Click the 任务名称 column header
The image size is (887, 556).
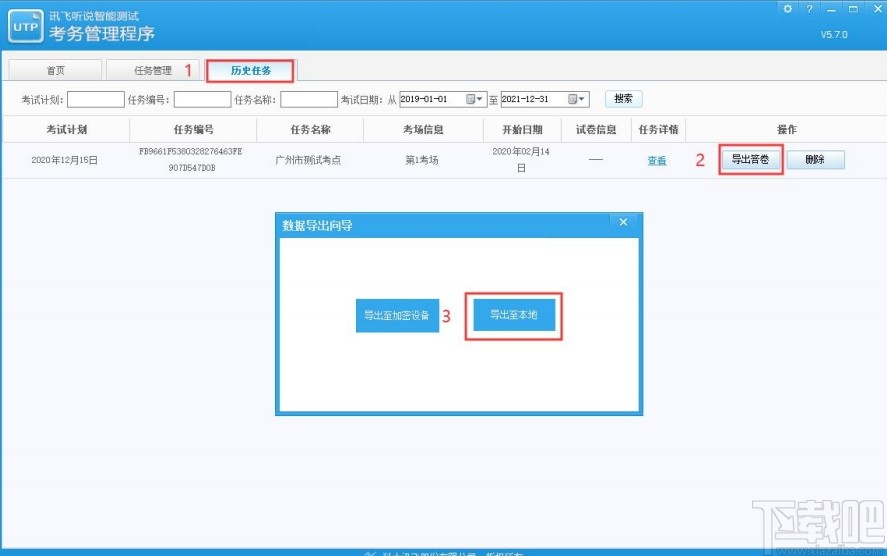pos(310,130)
